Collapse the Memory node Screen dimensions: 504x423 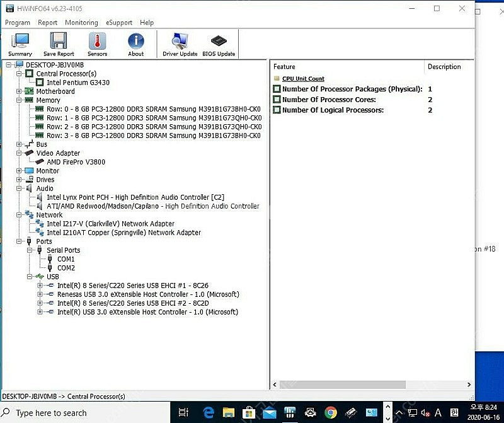[x=19, y=100]
